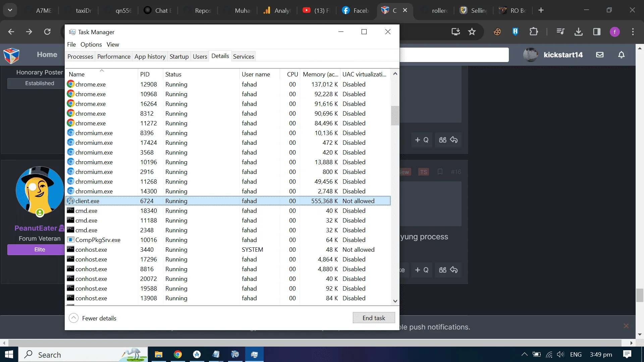
Task: Switch to the Chat browser tab
Action: 158,10
